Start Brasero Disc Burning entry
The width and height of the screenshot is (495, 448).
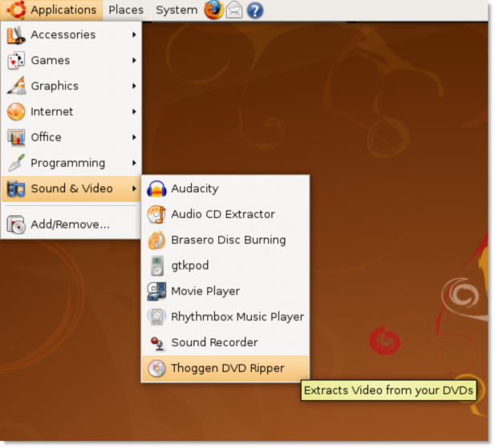point(225,240)
